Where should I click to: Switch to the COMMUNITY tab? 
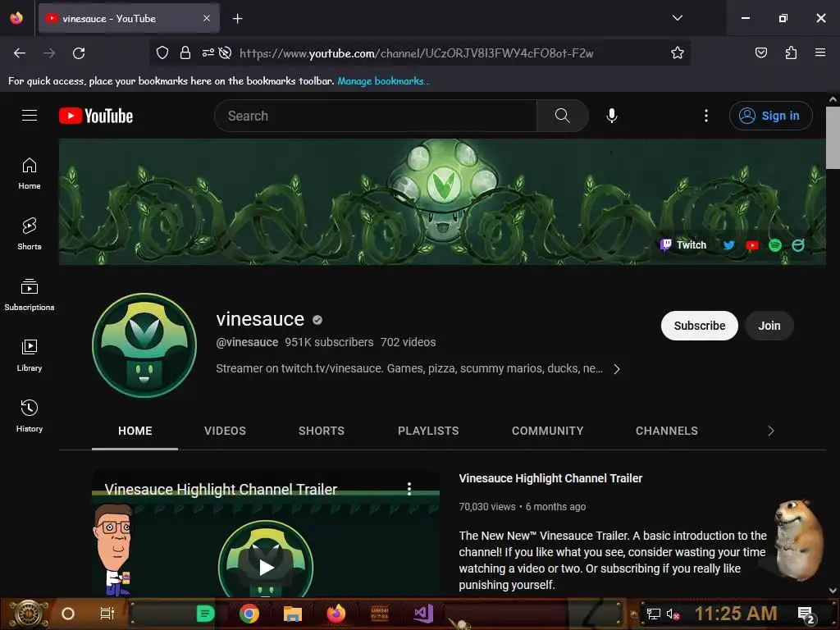point(547,431)
